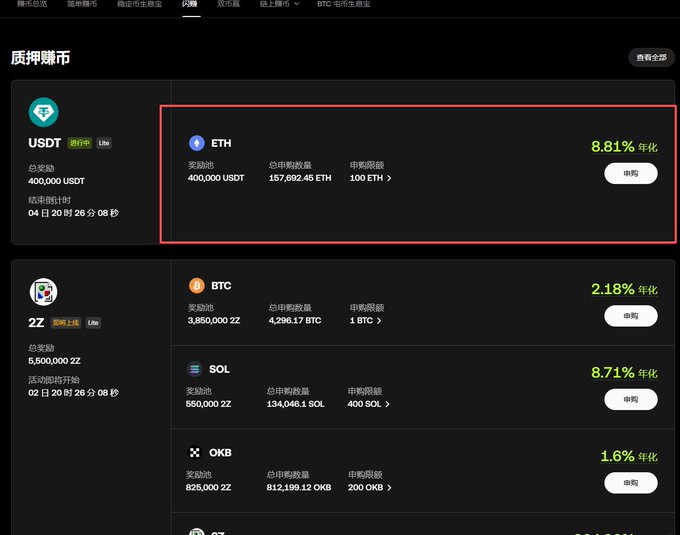This screenshot has width=680, height=535.
Task: Click the 查看全部 view-all button
Action: pos(651,57)
